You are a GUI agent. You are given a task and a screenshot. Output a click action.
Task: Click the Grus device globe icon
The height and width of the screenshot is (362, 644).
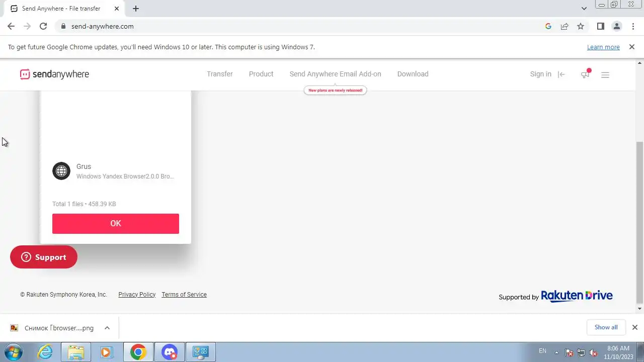(x=61, y=171)
